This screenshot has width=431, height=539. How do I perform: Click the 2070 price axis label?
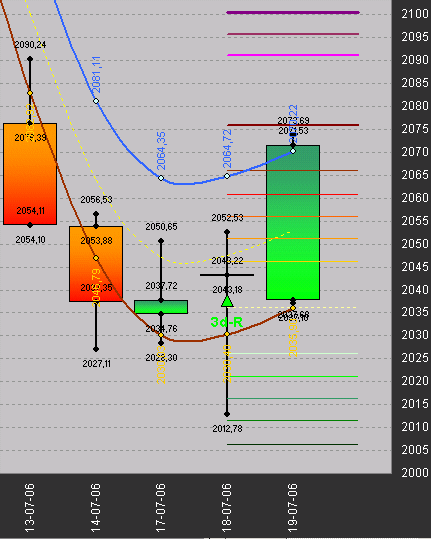tap(415, 152)
